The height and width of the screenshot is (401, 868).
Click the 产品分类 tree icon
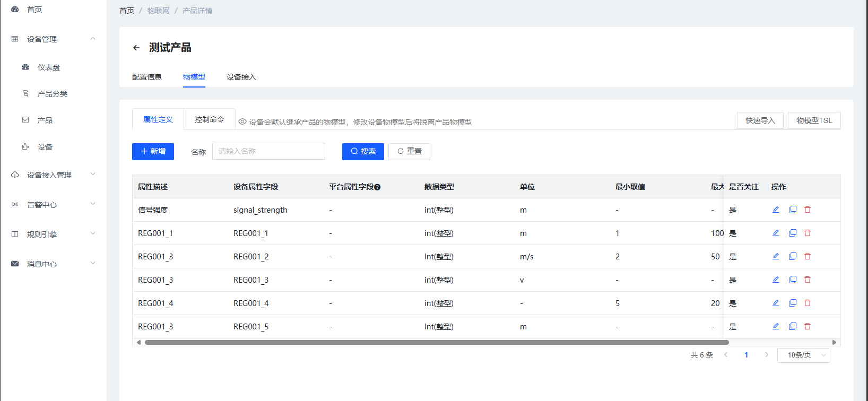(25, 94)
